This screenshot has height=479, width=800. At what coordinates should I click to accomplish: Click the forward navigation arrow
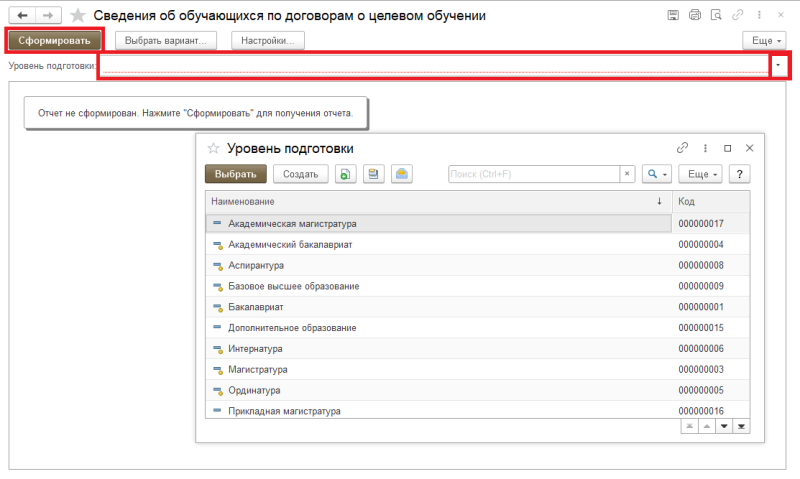[46, 16]
